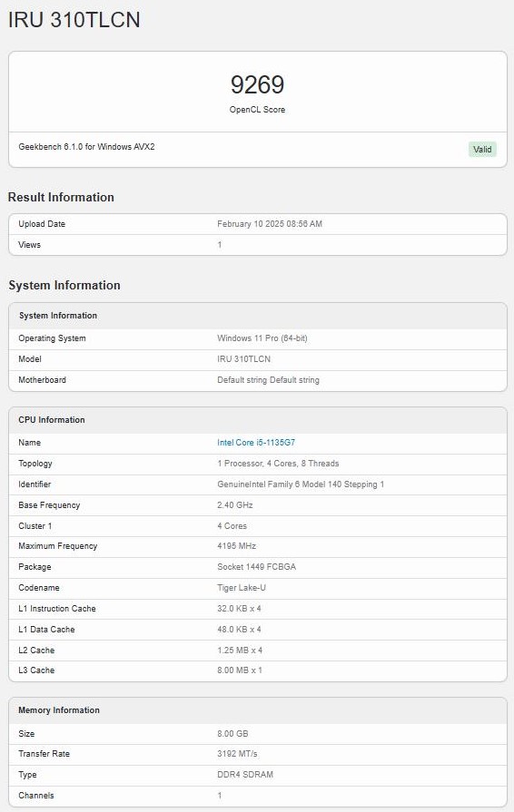Click the Geekbench 6.1.0 for Windows AVX2 text
Screen dimensions: 514x812
[86, 147]
